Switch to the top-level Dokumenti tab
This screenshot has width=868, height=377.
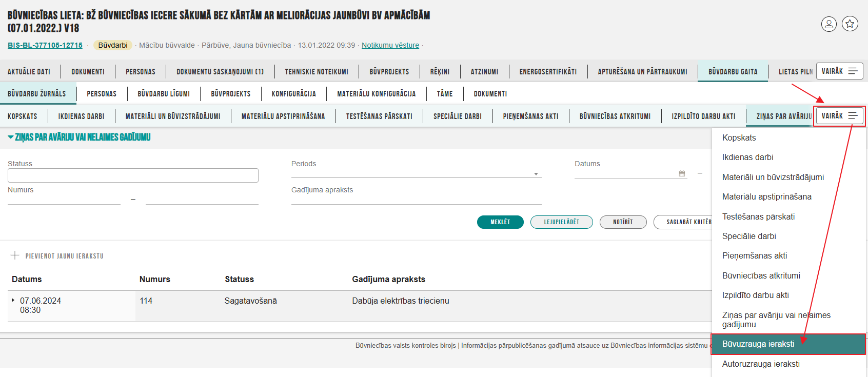click(88, 72)
